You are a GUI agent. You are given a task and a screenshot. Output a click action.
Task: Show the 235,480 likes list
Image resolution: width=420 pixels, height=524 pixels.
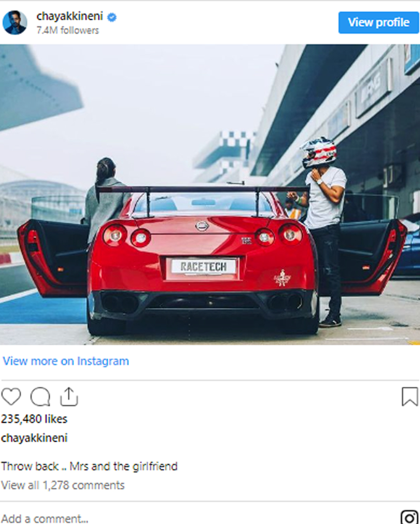[34, 419]
